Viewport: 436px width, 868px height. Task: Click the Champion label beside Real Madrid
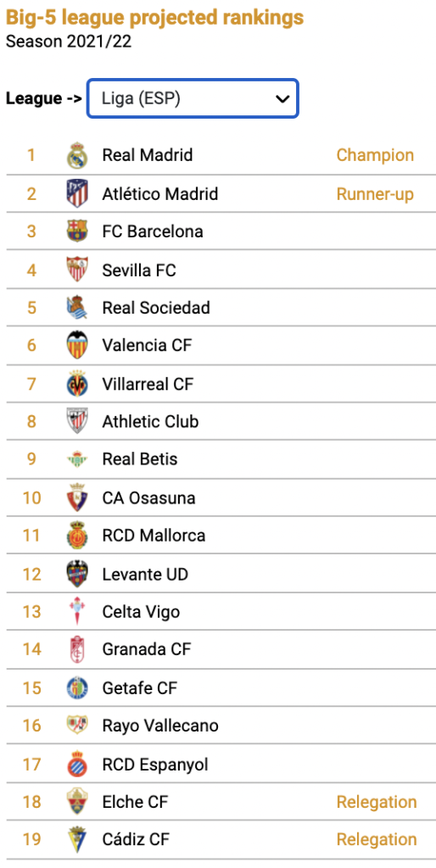[x=375, y=155]
